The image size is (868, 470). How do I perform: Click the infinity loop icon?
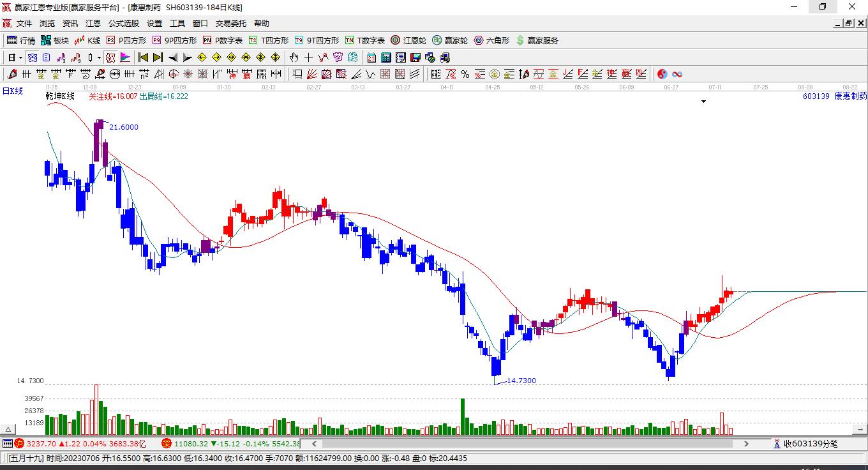click(x=677, y=74)
